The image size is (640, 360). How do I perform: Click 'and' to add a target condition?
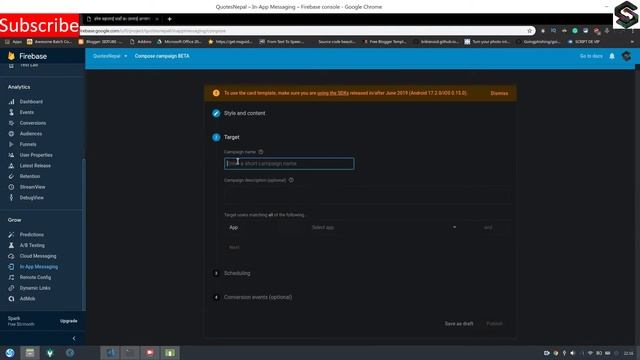pyautogui.click(x=488, y=227)
